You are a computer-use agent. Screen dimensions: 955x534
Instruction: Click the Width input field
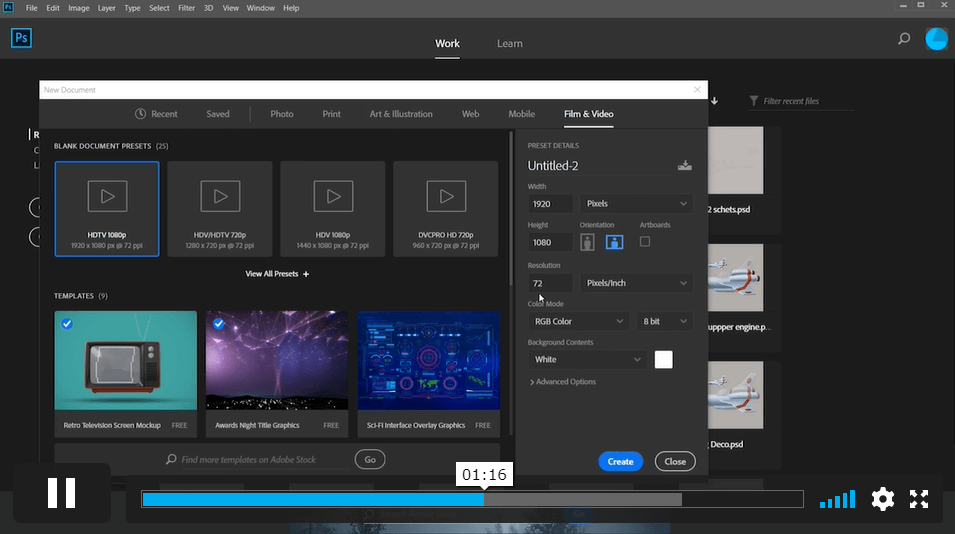[x=550, y=204]
